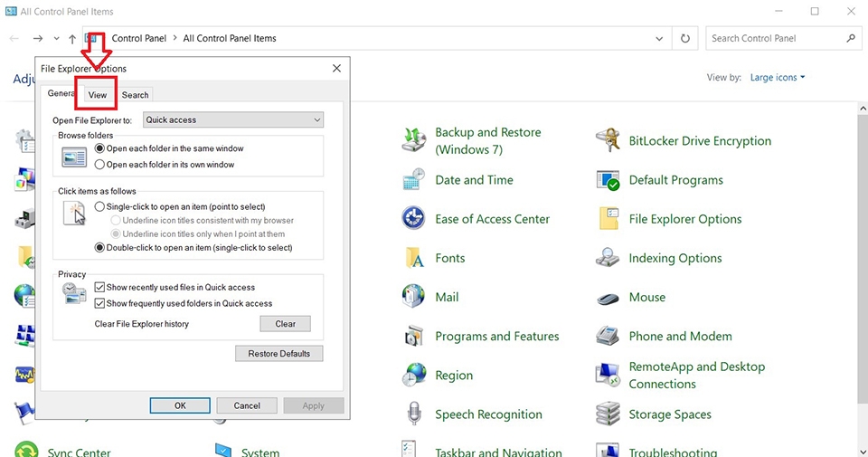Open the Programs and Features link
The height and width of the screenshot is (457, 868).
(x=497, y=337)
